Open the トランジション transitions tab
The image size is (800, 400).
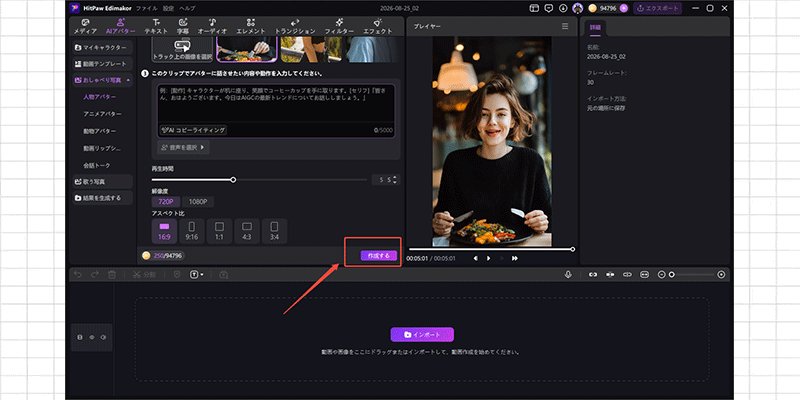click(x=295, y=27)
